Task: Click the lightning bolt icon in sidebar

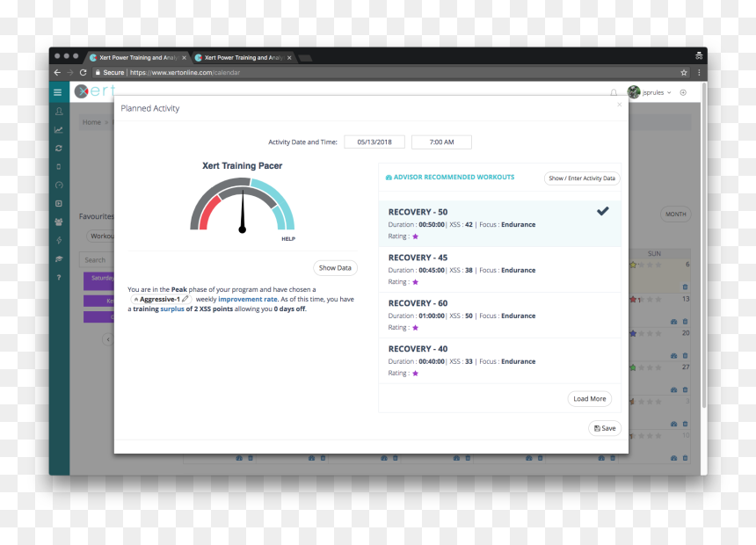Action: [x=59, y=240]
